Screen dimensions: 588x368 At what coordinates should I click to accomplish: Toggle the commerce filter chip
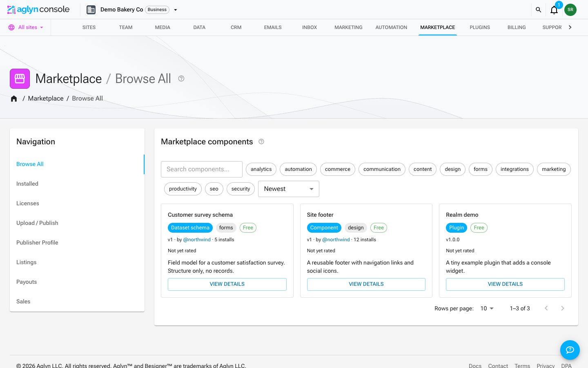[338, 169]
